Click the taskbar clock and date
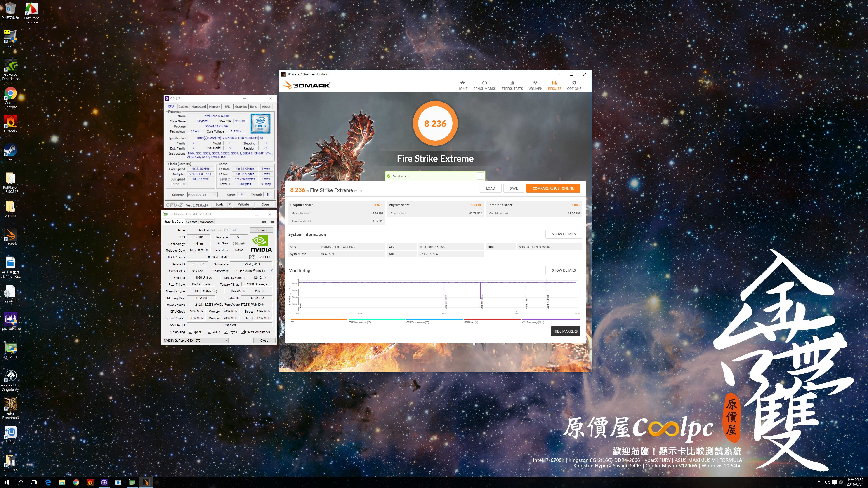Image resolution: width=868 pixels, height=488 pixels. [855, 482]
